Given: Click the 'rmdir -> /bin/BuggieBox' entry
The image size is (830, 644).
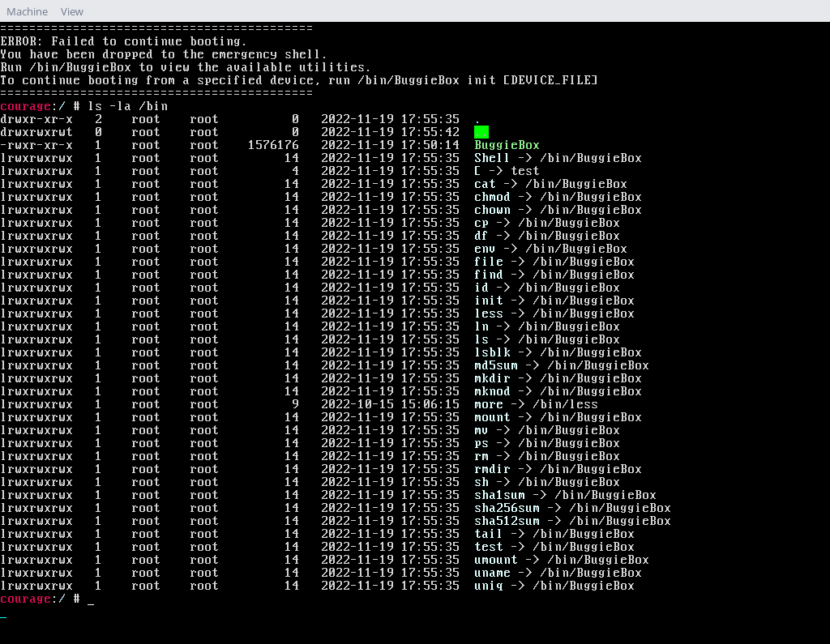Looking at the screenshot, I should tap(558, 469).
